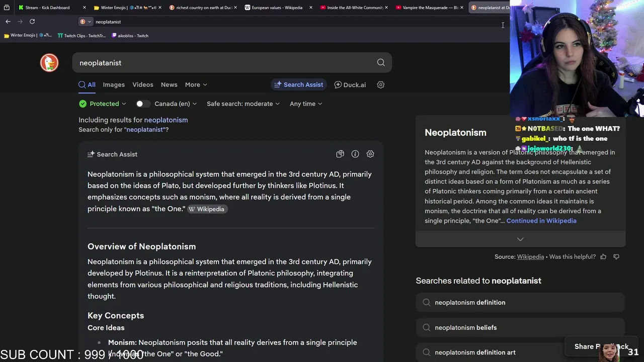Open Winter Emojis bookmark folder
644x362 pixels.
click(x=28, y=36)
